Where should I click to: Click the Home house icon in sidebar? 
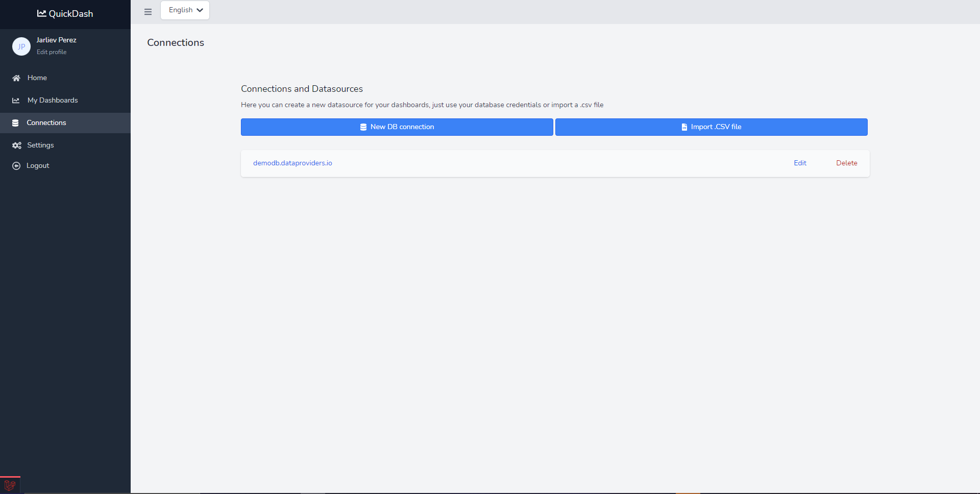tap(16, 78)
